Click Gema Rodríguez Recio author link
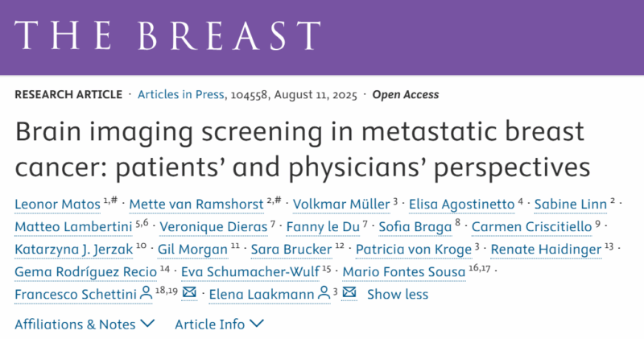This screenshot has height=339, width=644. (86, 271)
